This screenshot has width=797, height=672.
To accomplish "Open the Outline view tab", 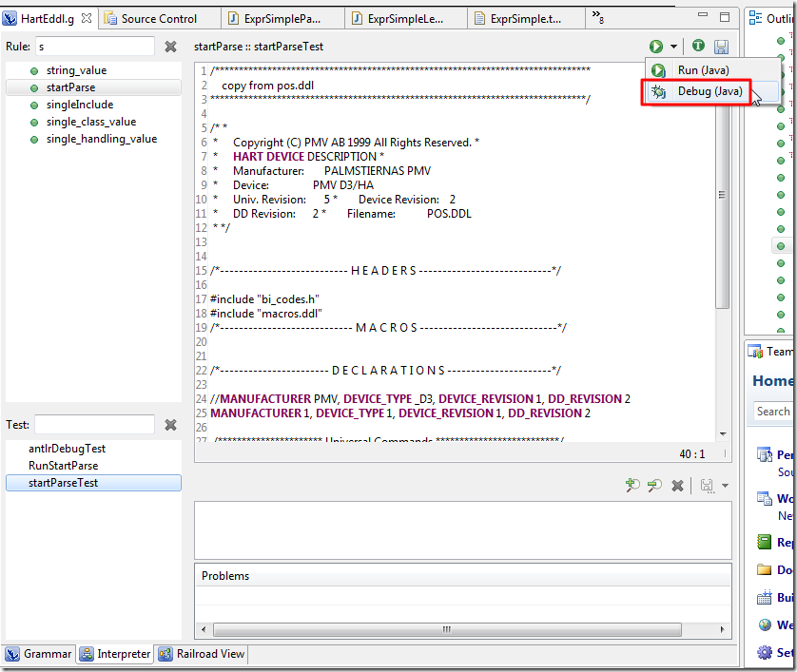I will 770,19.
